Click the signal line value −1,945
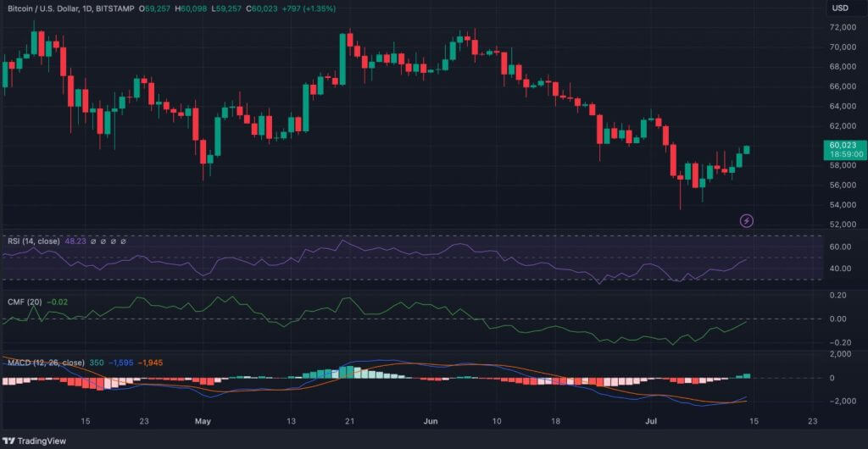Viewport: 868px width, 449px height. point(150,363)
